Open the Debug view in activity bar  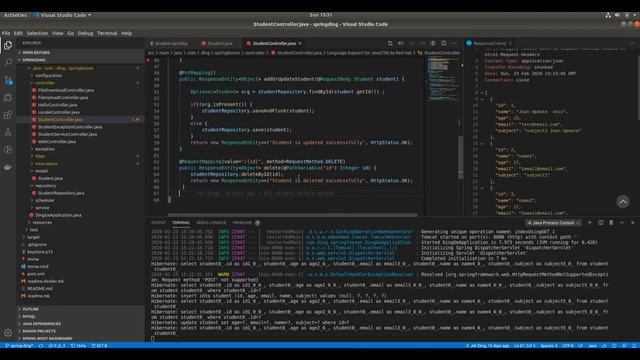[x=8, y=98]
